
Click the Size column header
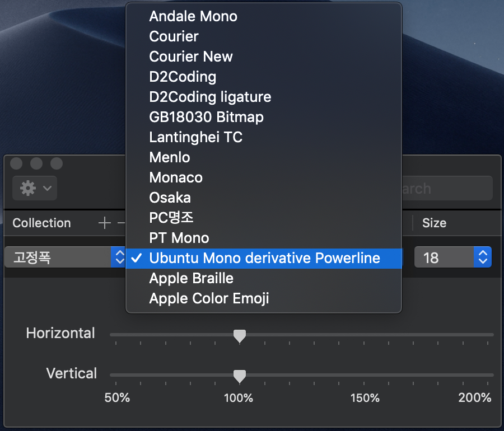434,223
